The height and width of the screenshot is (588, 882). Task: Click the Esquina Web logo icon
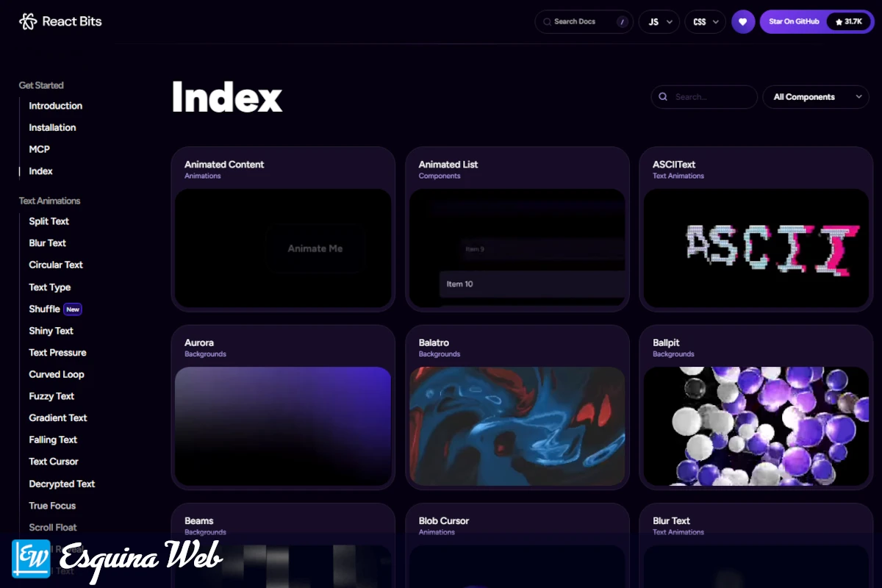[30, 559]
